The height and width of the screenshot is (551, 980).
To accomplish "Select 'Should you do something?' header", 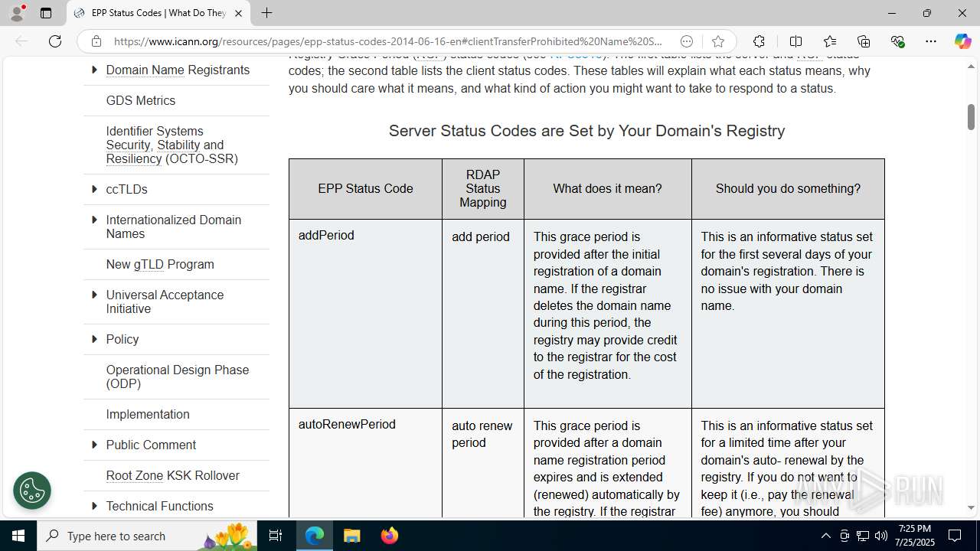I will pos(788,188).
